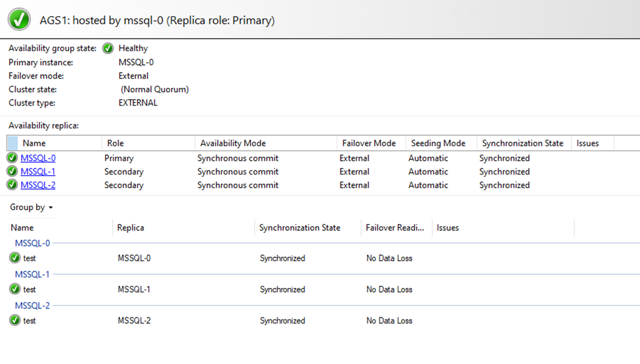Select test database icon under MSSQL-0 group
Screen dimensions: 640x364
15,258
